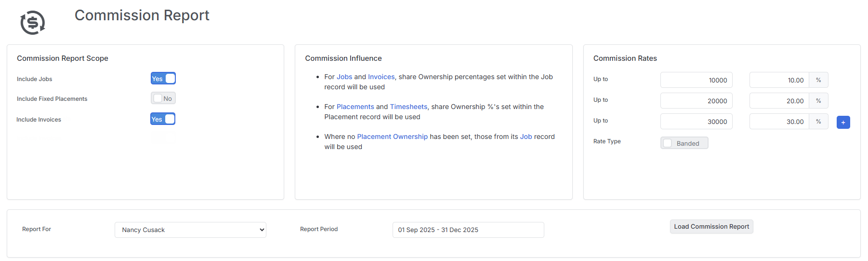Turn off the Include Invoices switch

click(163, 119)
